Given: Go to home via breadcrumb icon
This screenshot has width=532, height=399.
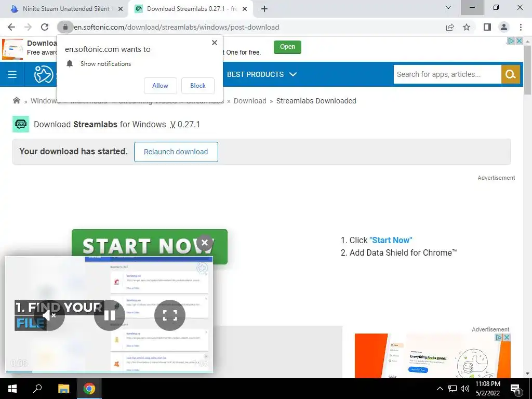Looking at the screenshot, I should pyautogui.click(x=16, y=100).
